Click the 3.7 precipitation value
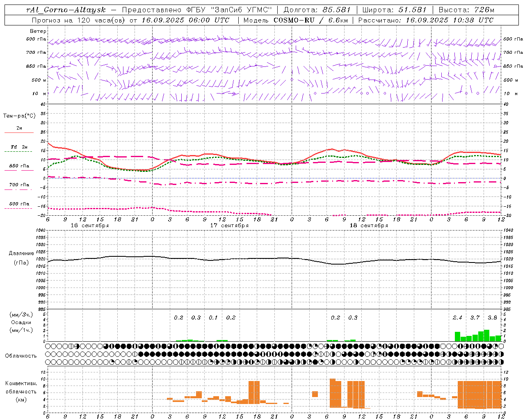Image resolution: width=525 pixels, height=420 pixels. tap(475, 317)
